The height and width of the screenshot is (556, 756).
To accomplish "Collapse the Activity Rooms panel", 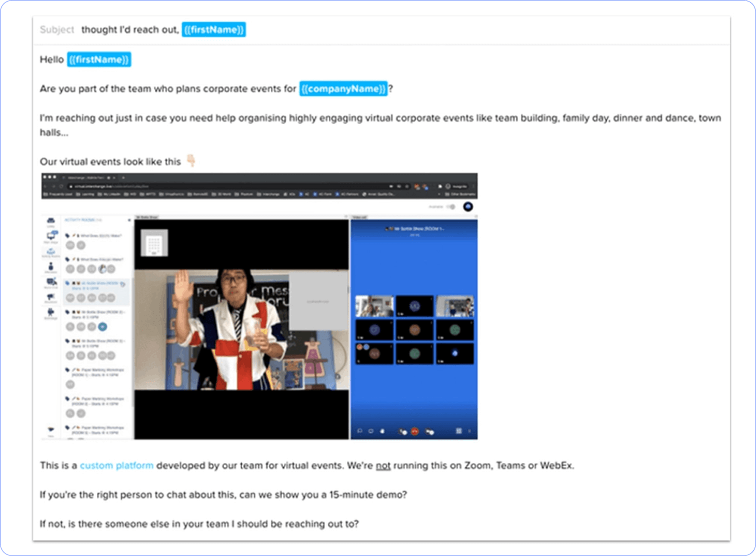I will [x=129, y=220].
